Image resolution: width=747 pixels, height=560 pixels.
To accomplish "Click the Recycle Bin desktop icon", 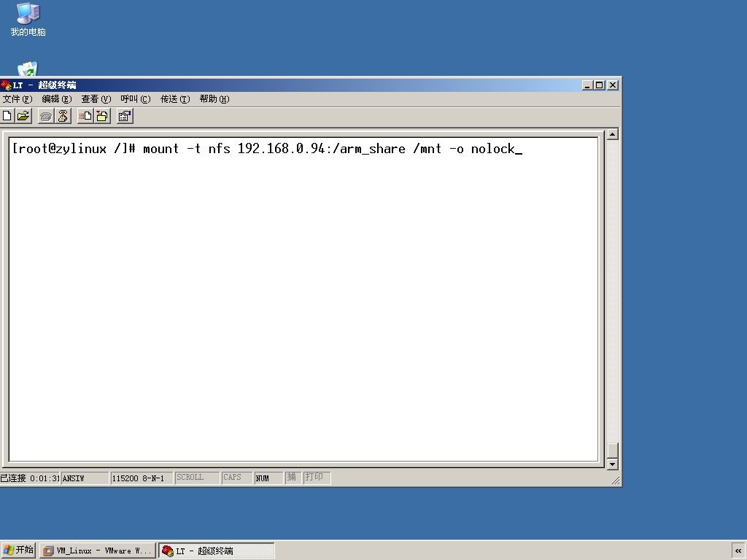I will click(28, 69).
